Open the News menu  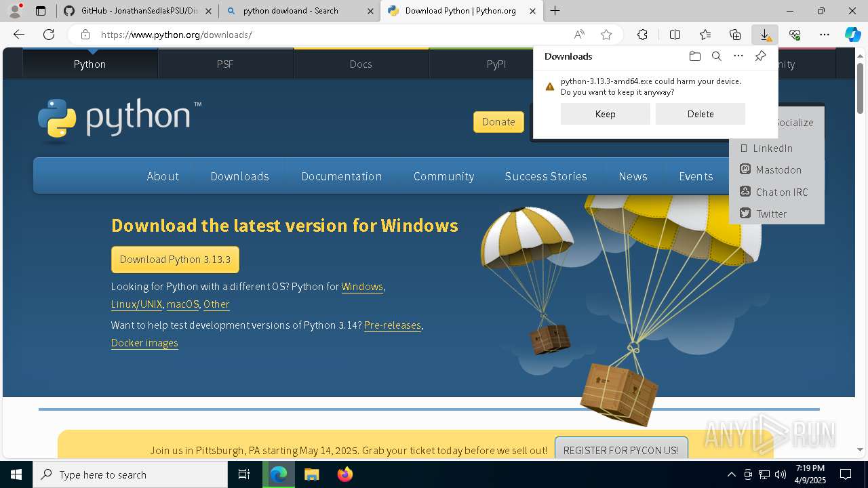click(633, 176)
